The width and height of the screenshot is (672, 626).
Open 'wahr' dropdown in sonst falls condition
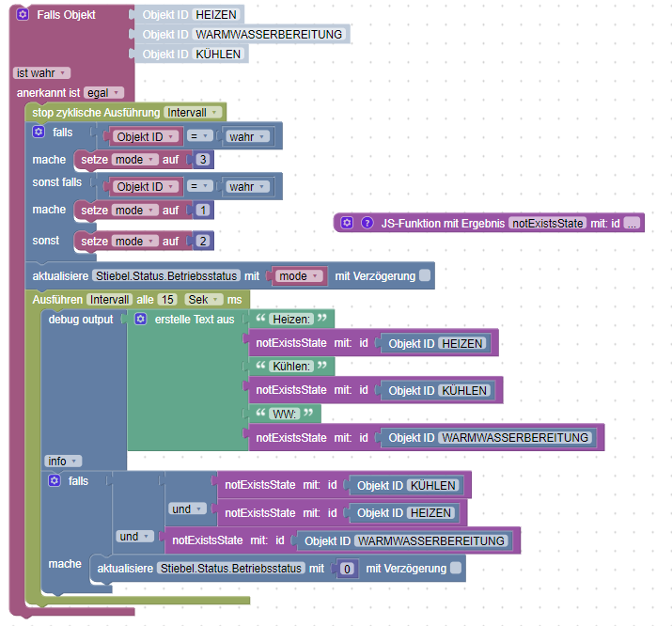pos(248,187)
